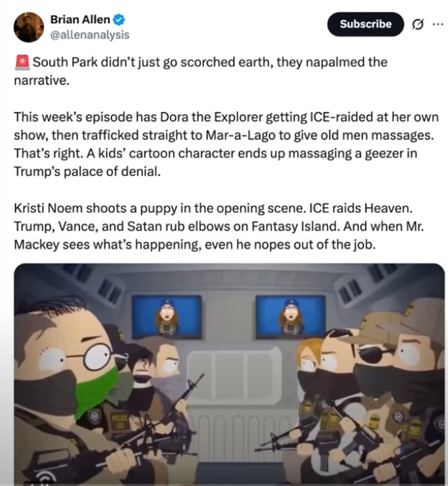Click the right blue monitor in video
448x486 pixels.
coord(290,316)
